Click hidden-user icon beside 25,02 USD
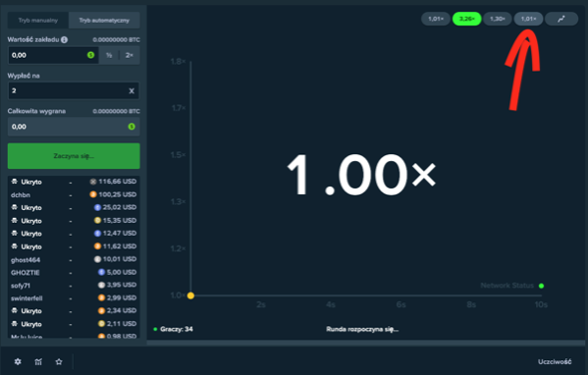The width and height of the screenshot is (588, 375). (x=15, y=207)
